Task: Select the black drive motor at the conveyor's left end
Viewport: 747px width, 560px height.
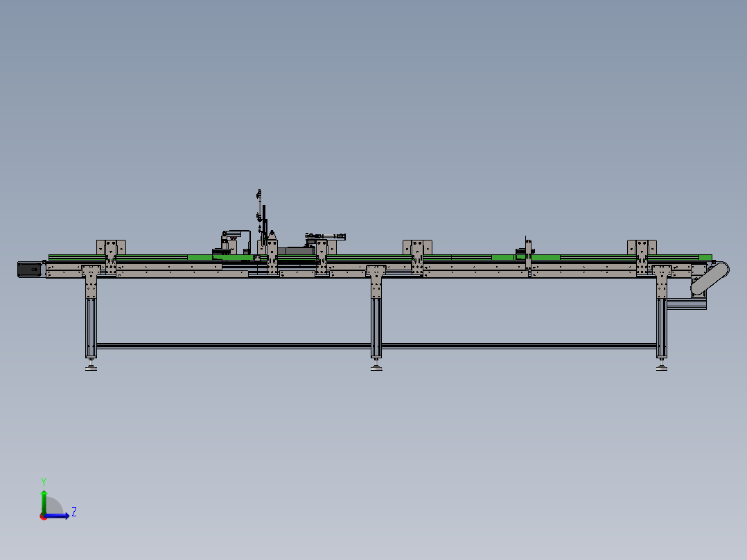Action: tap(30, 270)
